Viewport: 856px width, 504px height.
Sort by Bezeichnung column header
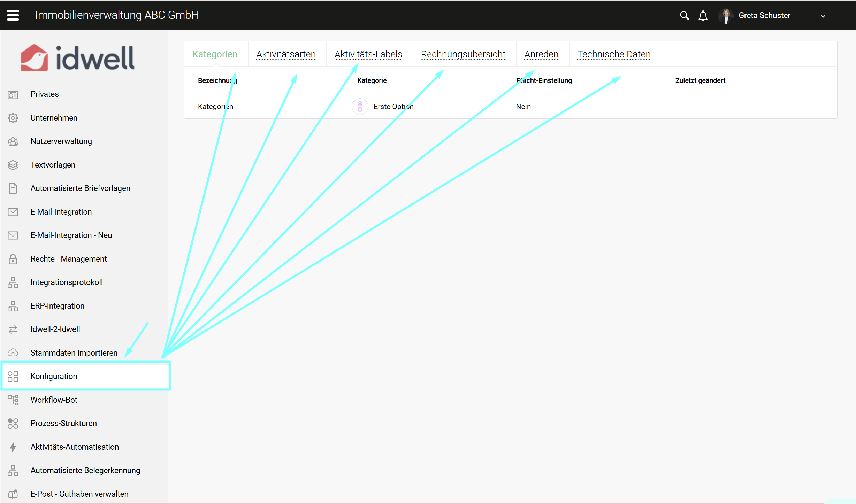point(217,80)
